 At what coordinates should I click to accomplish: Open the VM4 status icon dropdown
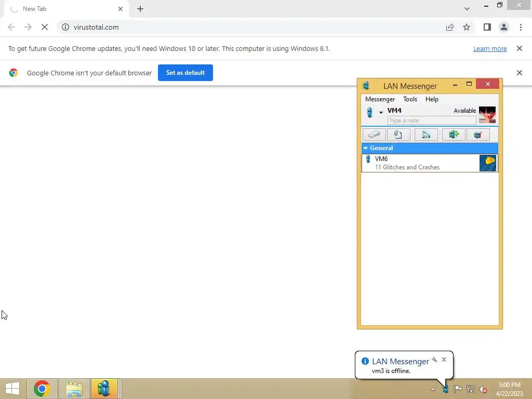[381, 112]
